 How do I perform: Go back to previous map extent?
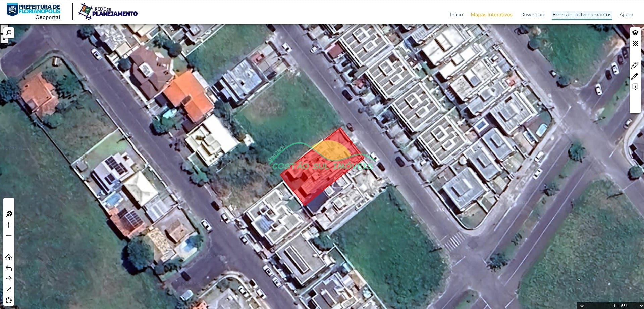(x=9, y=268)
